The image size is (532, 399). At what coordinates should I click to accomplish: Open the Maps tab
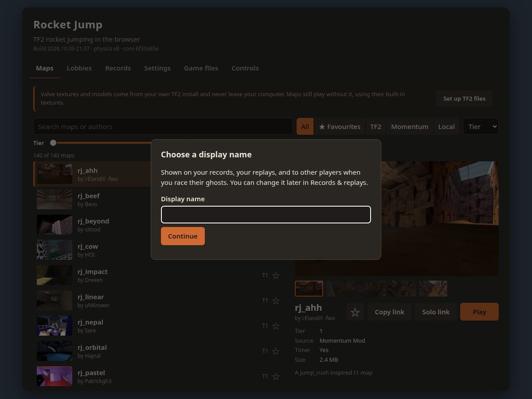pos(45,68)
